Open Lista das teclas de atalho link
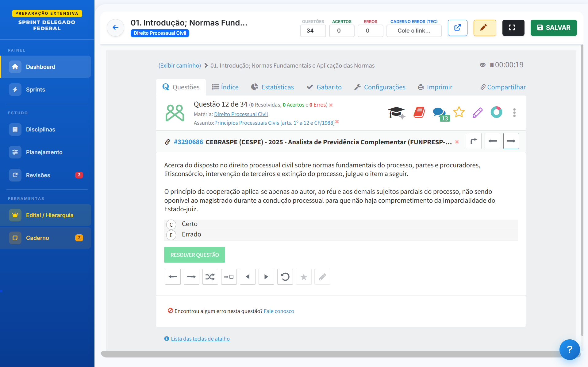 [x=200, y=339]
